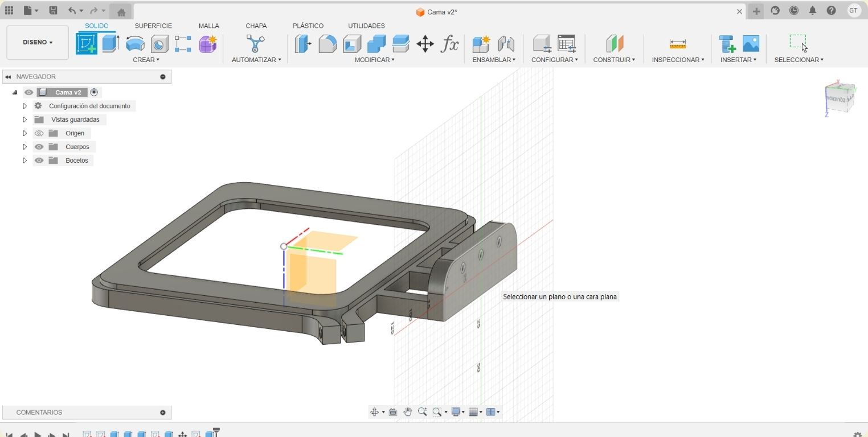The image size is (868, 437).
Task: Select the purple Create Form tool
Action: 208,44
